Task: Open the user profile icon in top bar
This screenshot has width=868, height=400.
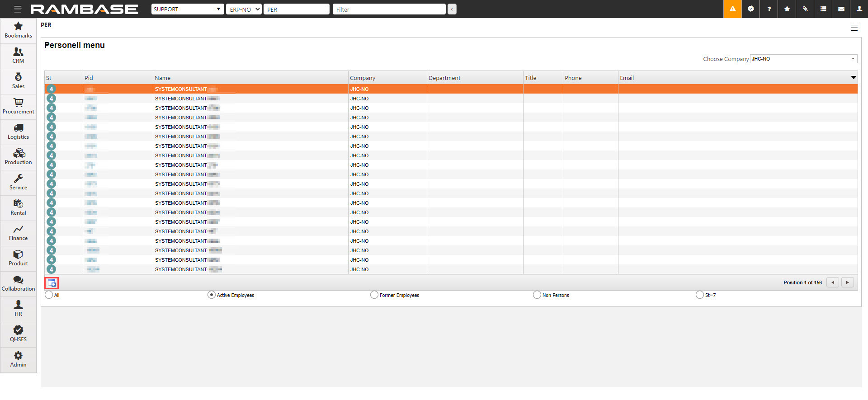Action: [x=859, y=9]
